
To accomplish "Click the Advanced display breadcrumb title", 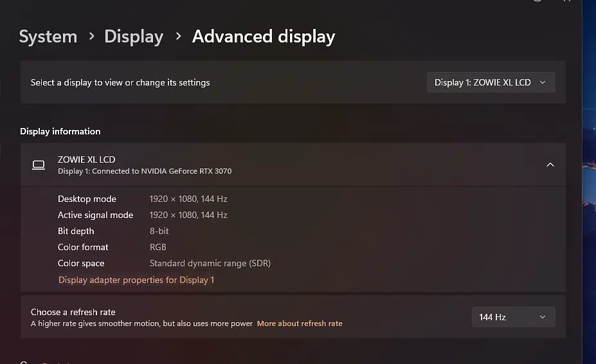I will 263,37.
